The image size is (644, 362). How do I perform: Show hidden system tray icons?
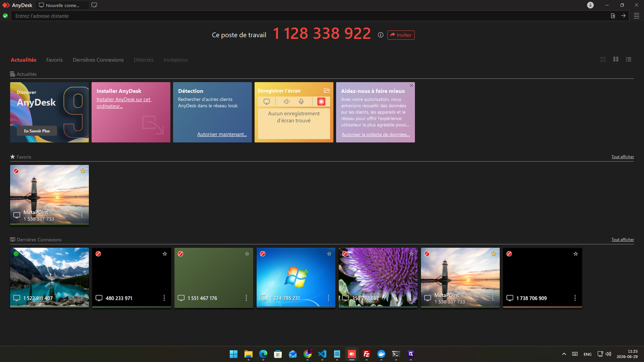[564, 354]
